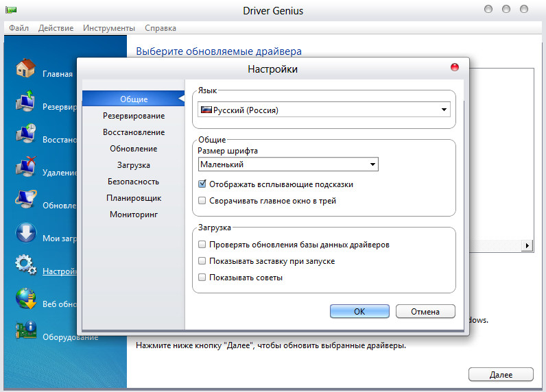Click main window's leftmost title bar control button

[488, 10]
